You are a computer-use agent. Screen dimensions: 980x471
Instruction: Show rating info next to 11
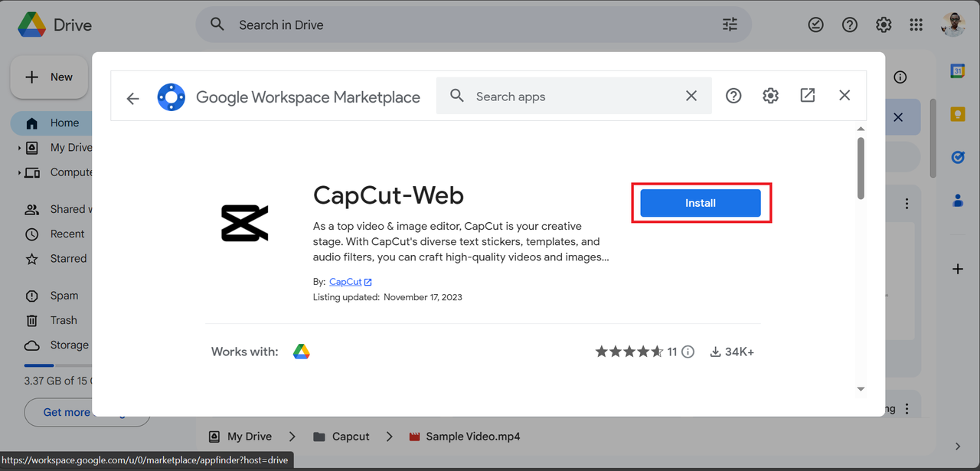688,352
